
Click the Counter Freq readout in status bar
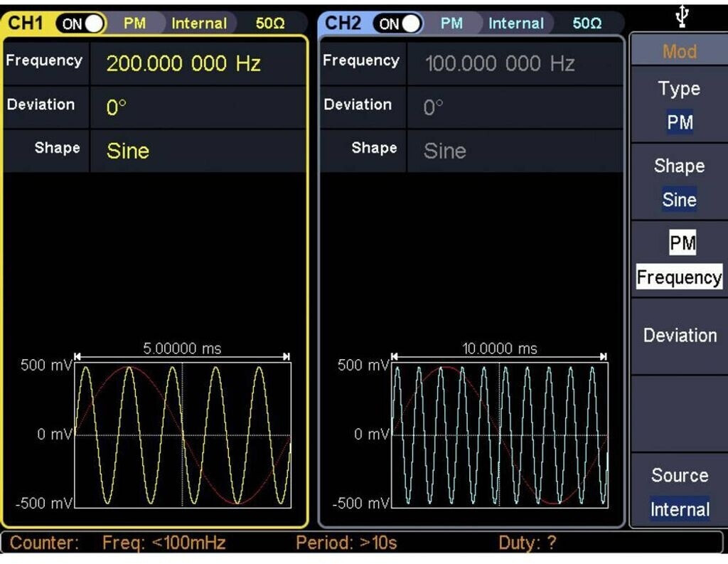(164, 543)
